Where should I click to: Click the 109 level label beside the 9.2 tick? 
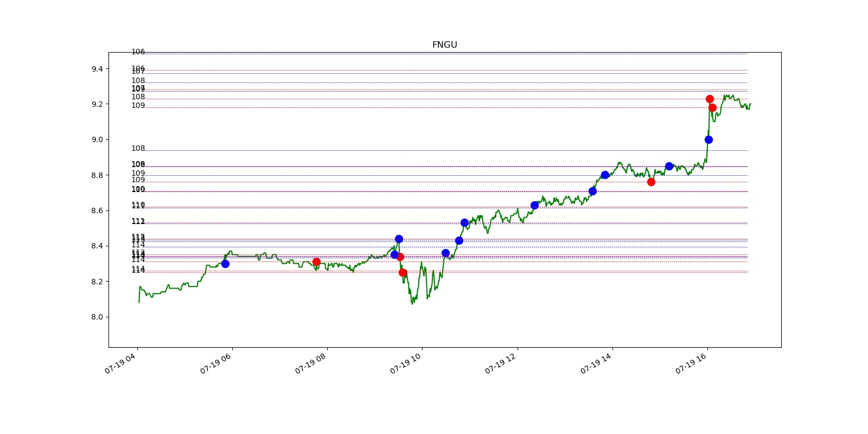click(138, 105)
